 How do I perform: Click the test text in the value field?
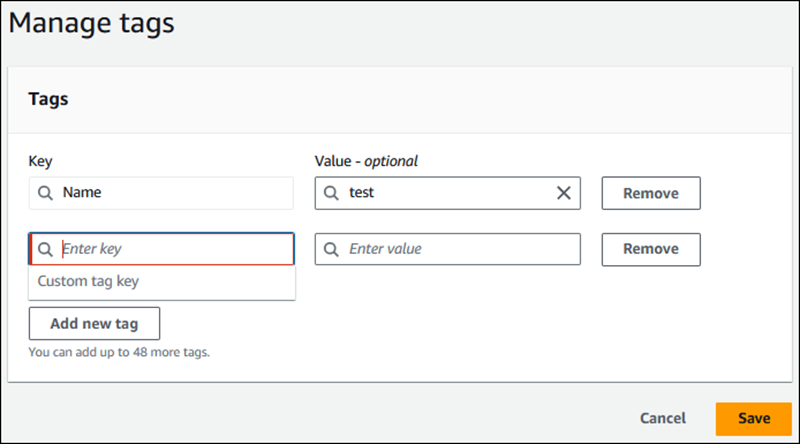pos(361,193)
